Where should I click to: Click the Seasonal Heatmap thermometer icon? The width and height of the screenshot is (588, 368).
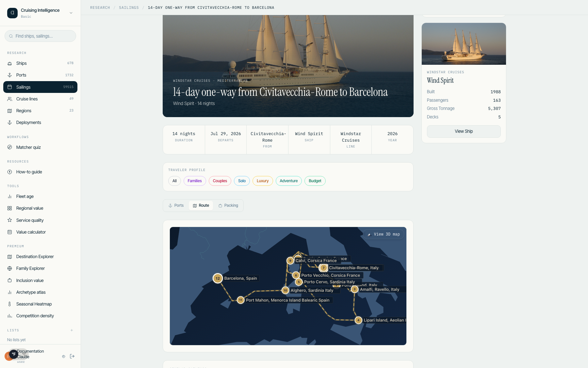tap(10, 304)
